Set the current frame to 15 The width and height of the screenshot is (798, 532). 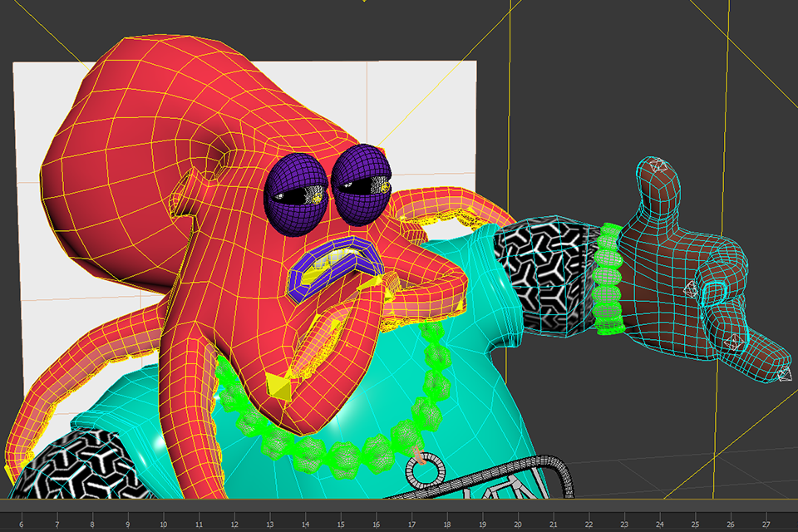tap(341, 524)
